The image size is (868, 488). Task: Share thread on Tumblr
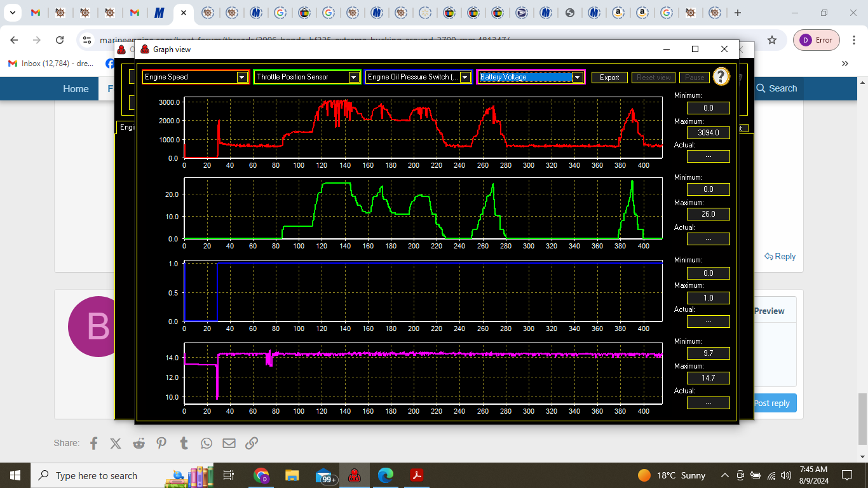click(x=184, y=443)
